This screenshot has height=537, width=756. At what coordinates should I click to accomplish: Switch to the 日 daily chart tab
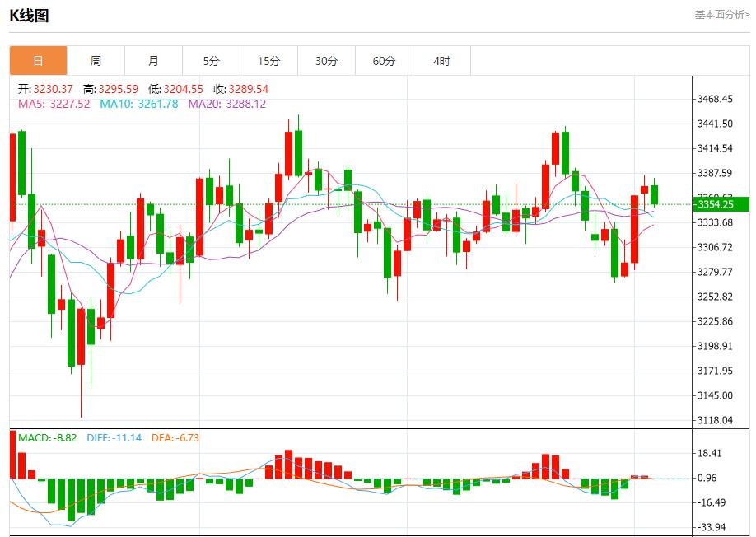[x=36, y=60]
